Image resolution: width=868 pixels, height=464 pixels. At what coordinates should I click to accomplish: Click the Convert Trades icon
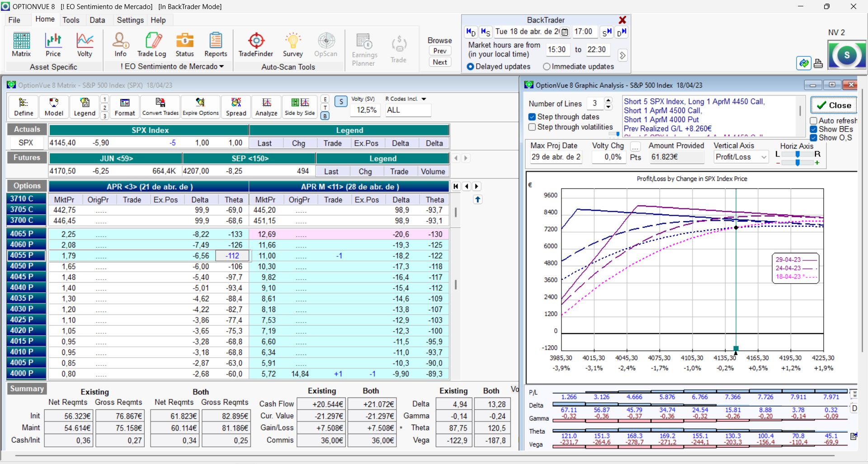(x=160, y=107)
